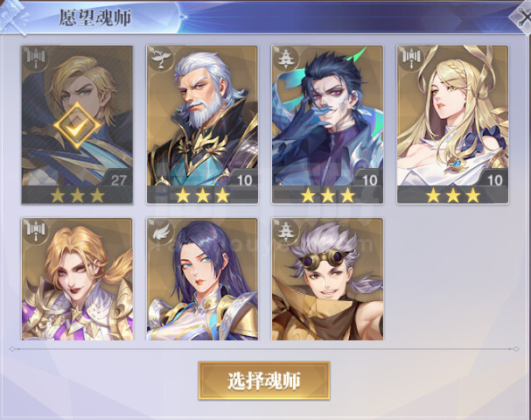
Task: Click the plant class icon on elder card
Action: point(160,59)
